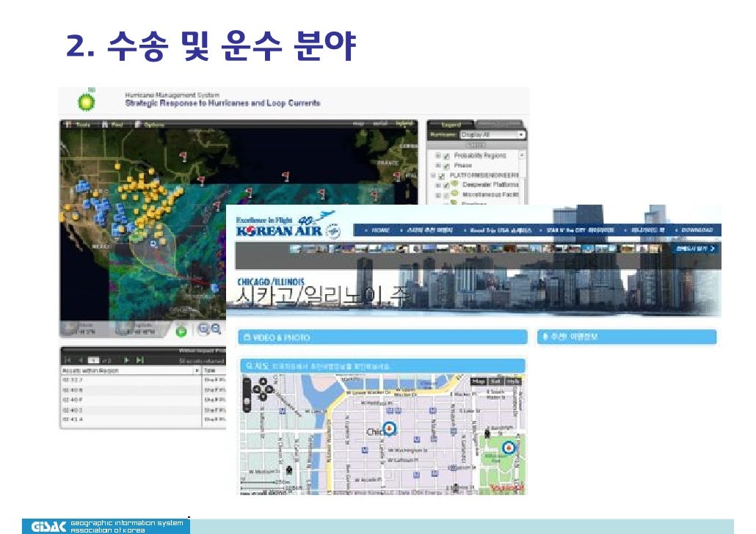This screenshot has width=756, height=534.
Task: Expand the Phase tree node
Action: 437,165
